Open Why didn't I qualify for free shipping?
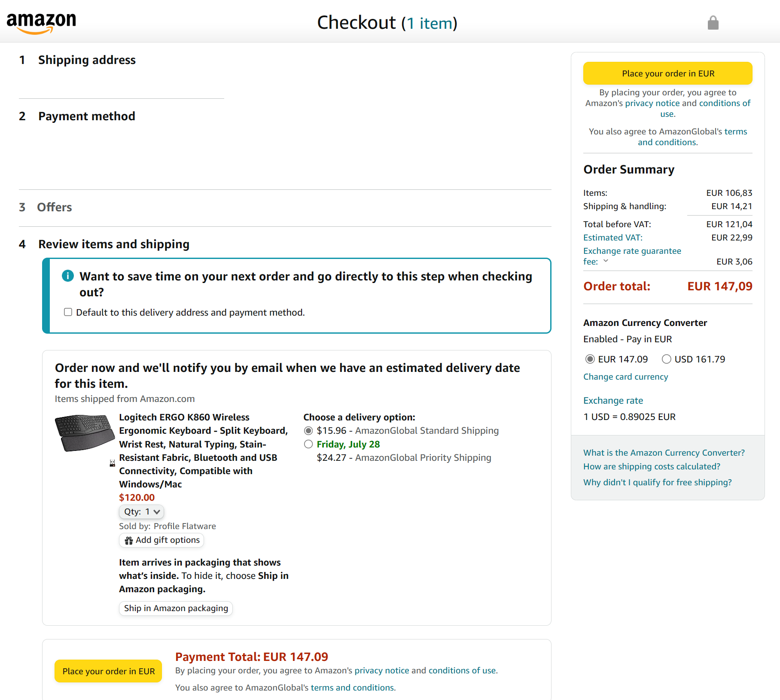780x700 pixels. [657, 482]
